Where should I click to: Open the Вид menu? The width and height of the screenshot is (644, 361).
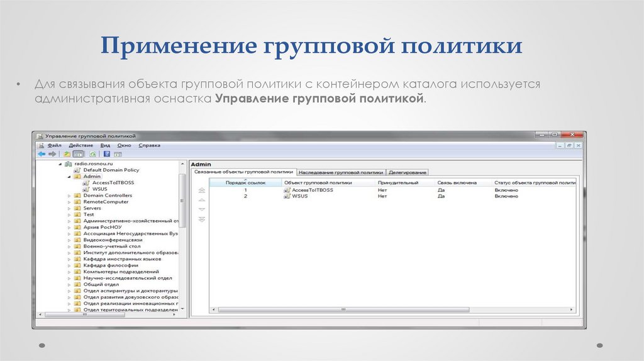(x=105, y=145)
